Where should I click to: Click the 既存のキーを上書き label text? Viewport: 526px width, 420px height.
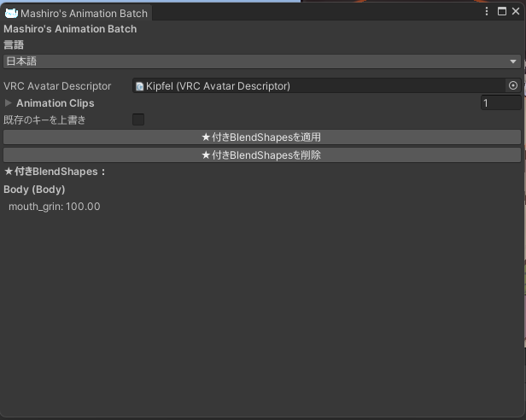[44, 120]
